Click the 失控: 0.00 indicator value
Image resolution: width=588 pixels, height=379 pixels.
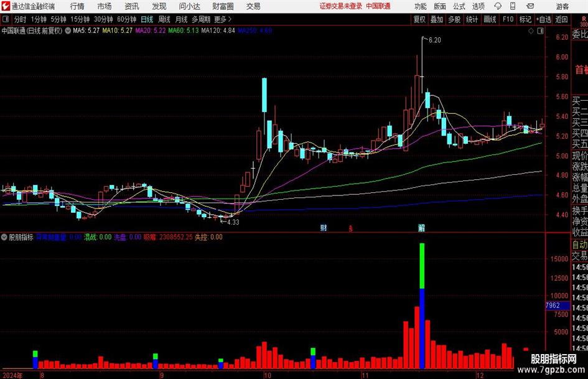(x=208, y=237)
